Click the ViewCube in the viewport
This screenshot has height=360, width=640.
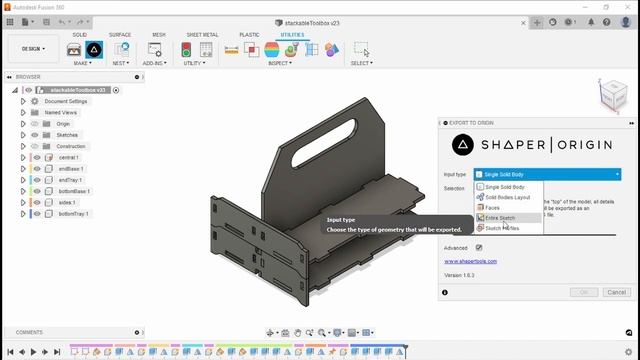tap(613, 96)
